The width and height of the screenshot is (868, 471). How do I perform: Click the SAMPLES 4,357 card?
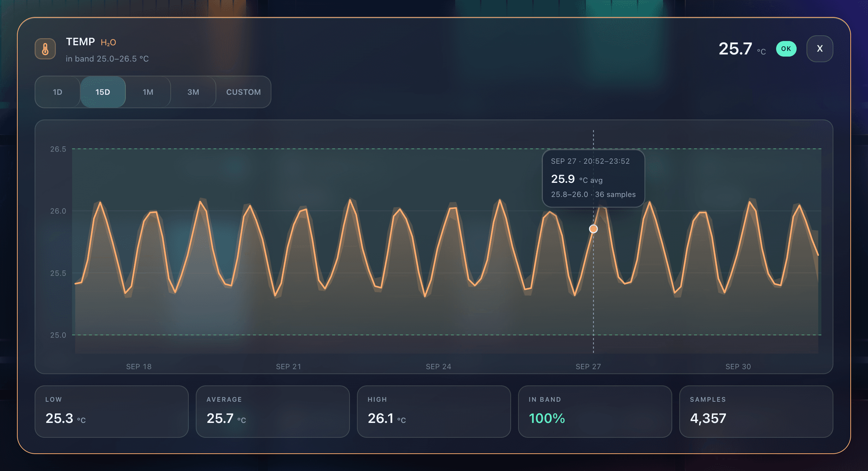pyautogui.click(x=756, y=411)
